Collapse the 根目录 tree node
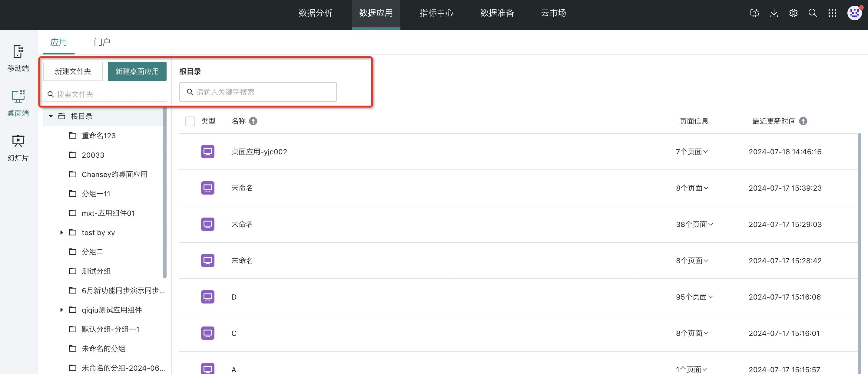The height and width of the screenshot is (374, 868). point(51,116)
